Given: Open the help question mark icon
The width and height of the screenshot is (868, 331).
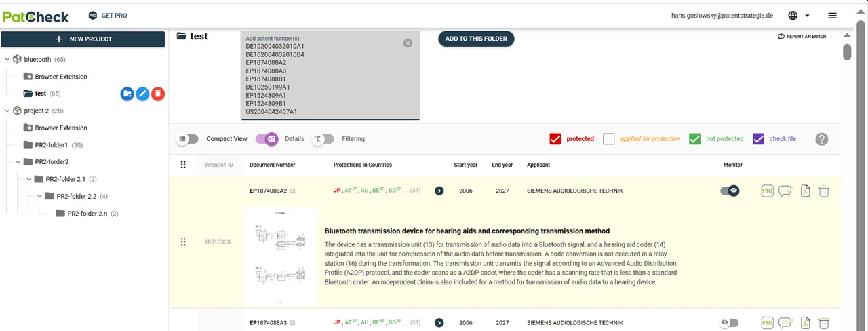Looking at the screenshot, I should (822, 139).
